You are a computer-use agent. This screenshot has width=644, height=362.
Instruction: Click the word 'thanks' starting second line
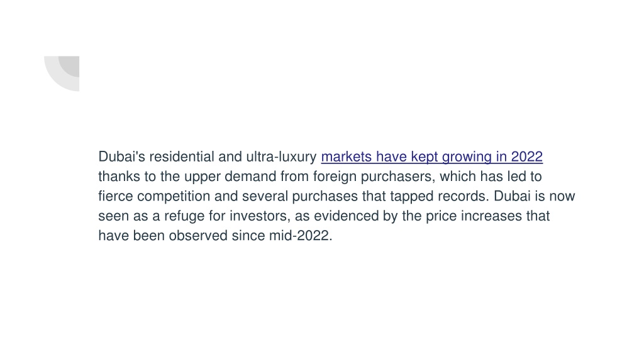(119, 177)
